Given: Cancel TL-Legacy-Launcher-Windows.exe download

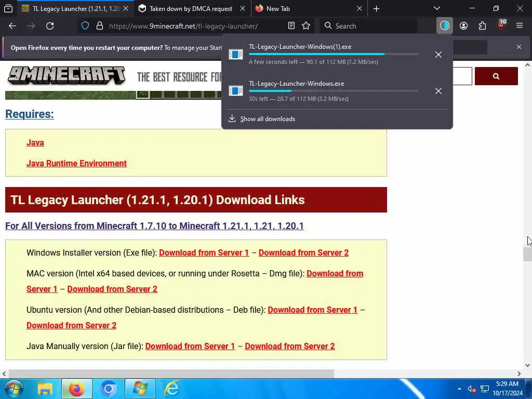Looking at the screenshot, I should (x=438, y=91).
